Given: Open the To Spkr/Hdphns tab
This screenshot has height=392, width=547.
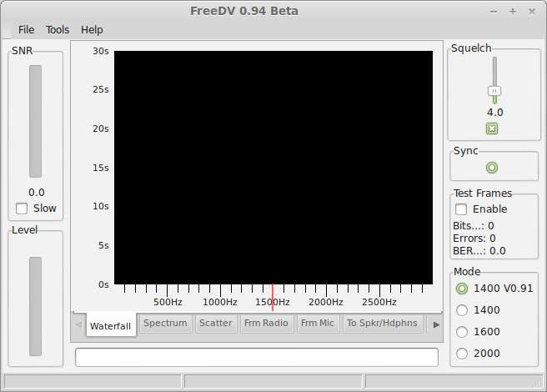Looking at the screenshot, I should coord(382,324).
